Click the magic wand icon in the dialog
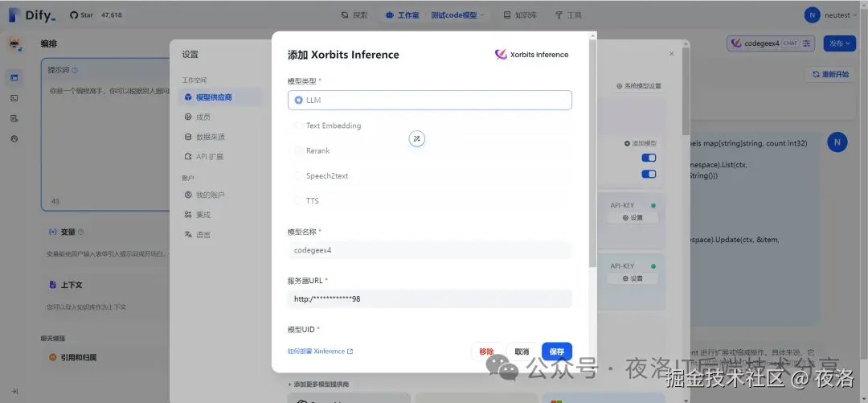 [x=417, y=138]
